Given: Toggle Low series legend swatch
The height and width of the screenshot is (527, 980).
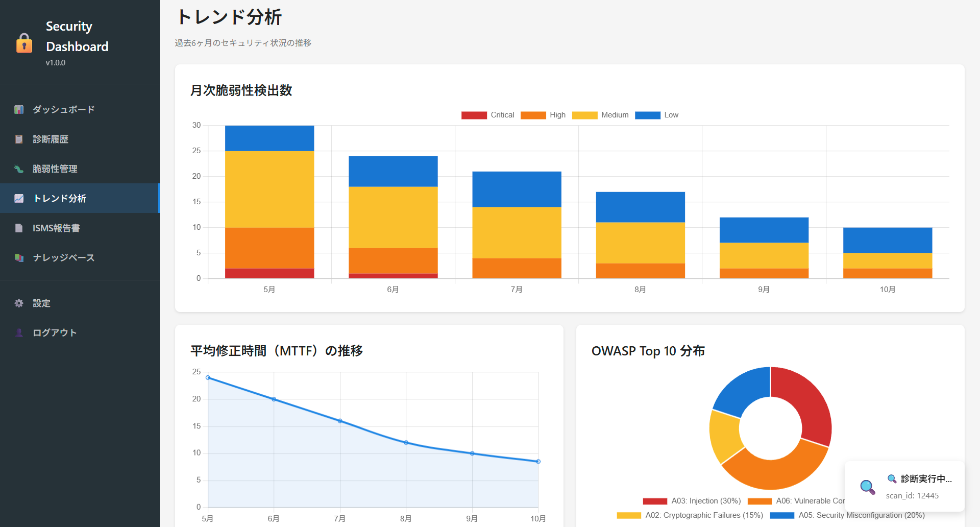Looking at the screenshot, I should [x=647, y=115].
